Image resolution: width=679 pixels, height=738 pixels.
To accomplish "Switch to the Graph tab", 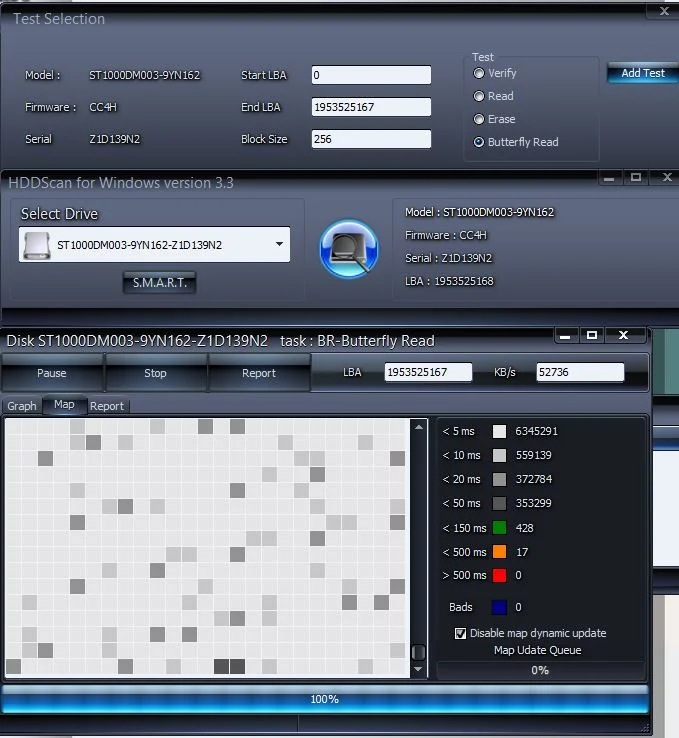I will pos(22,406).
